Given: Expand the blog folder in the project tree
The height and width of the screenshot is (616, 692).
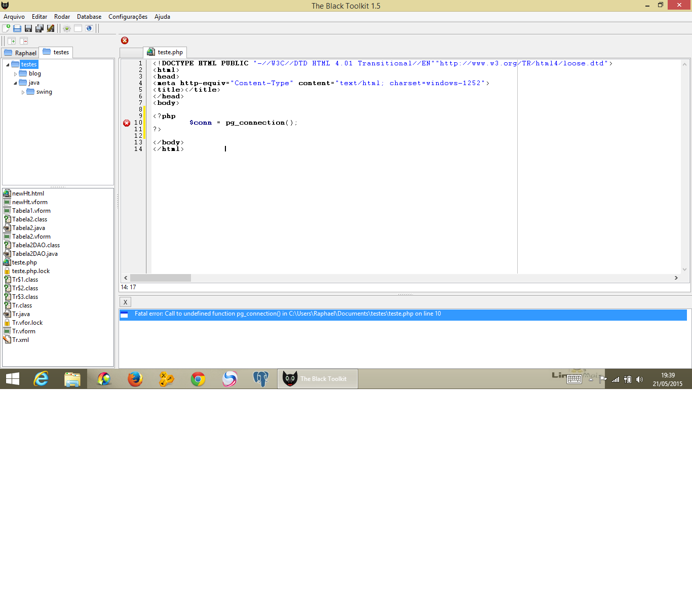Looking at the screenshot, I should (16, 73).
